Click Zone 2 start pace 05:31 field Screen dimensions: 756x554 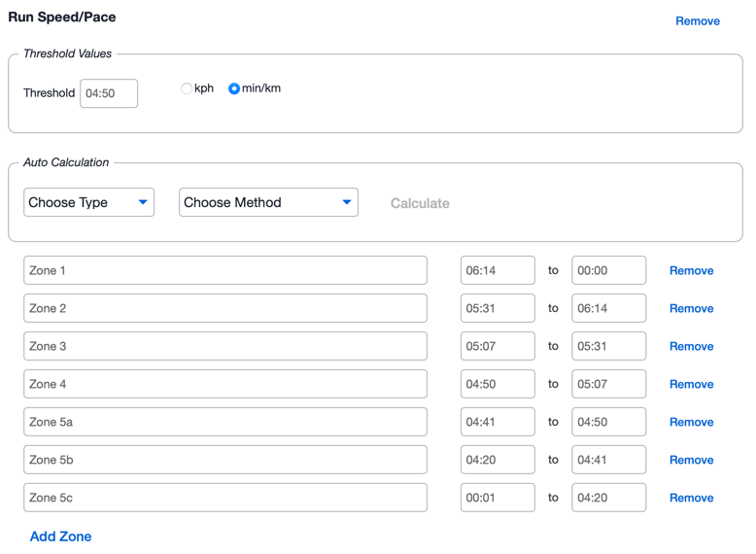(498, 308)
